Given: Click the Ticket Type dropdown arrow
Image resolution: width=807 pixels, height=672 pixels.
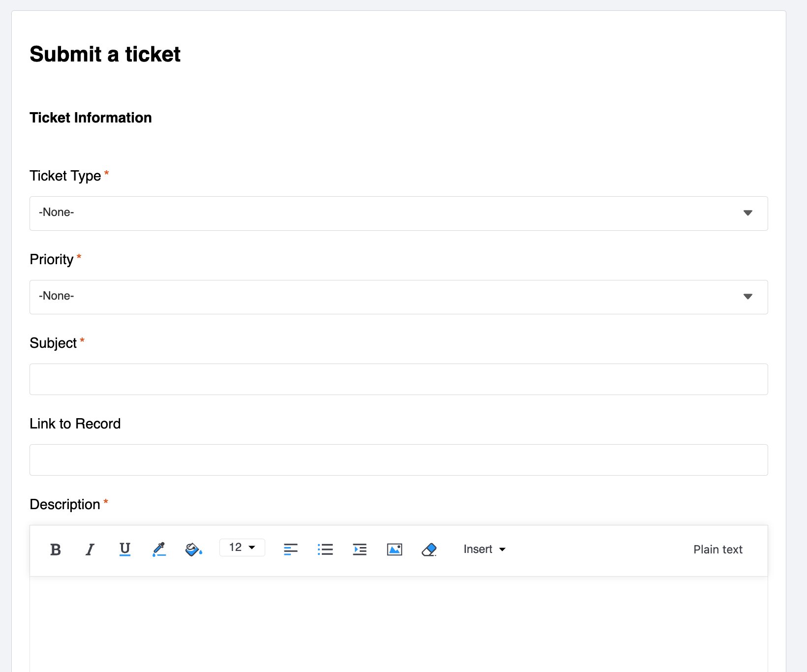Looking at the screenshot, I should [747, 213].
